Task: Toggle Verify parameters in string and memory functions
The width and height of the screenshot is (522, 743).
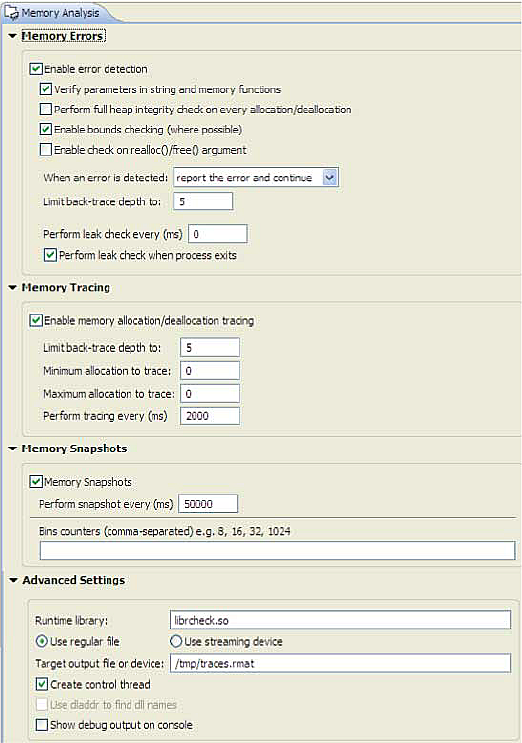Action: click(46, 89)
